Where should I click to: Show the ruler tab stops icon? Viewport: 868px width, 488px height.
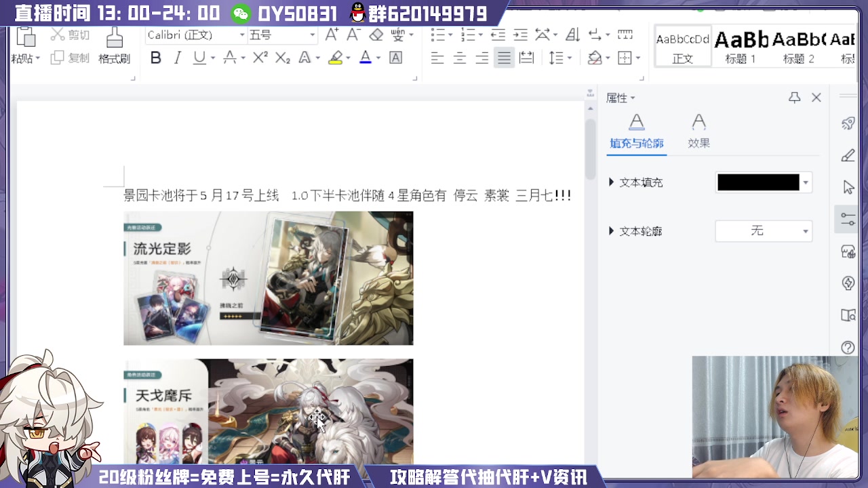[x=625, y=35]
